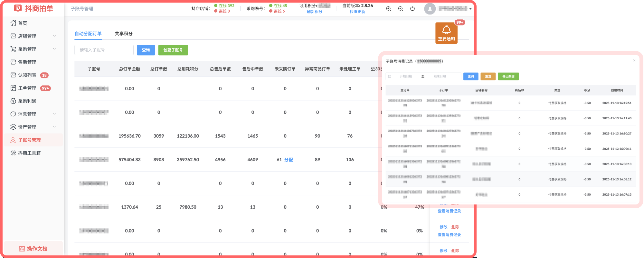Click the zoom out magnifier icon
This screenshot has width=644, height=258.
tap(401, 9)
